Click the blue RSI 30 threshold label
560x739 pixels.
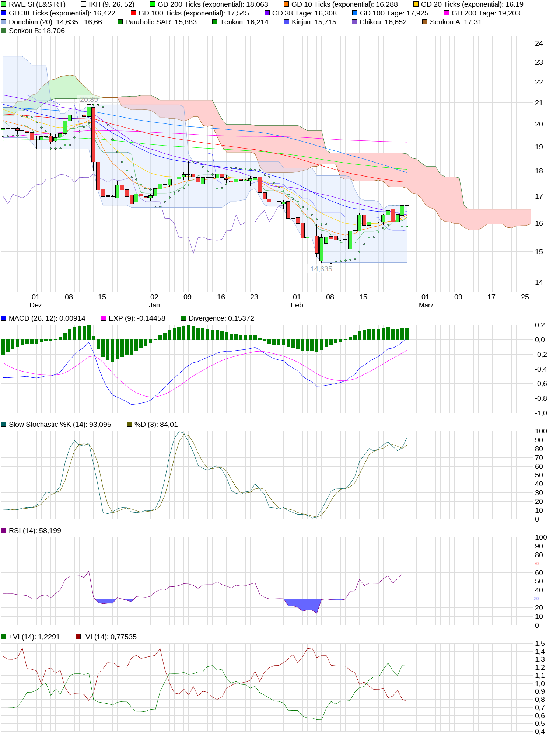pyautogui.click(x=536, y=599)
